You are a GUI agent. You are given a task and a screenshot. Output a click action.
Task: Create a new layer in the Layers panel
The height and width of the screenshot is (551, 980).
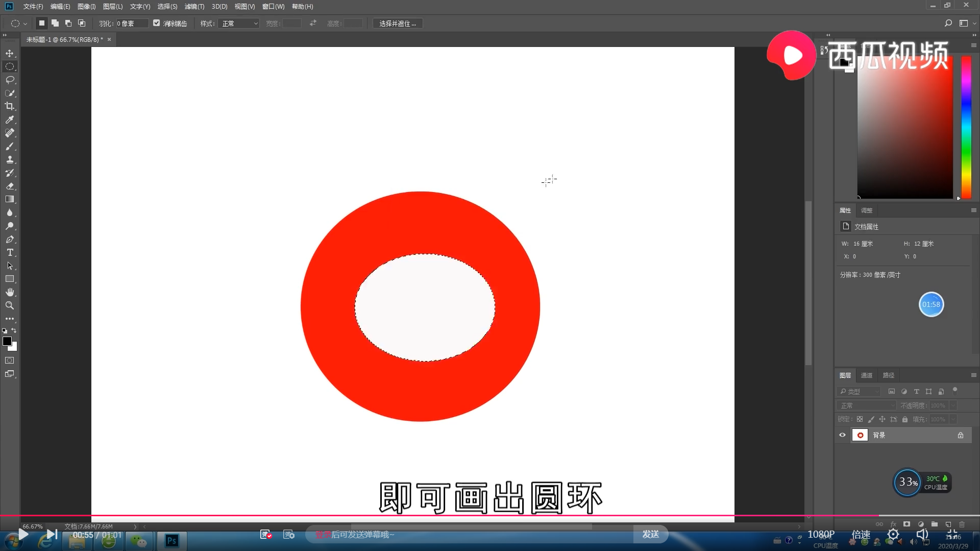coord(947,524)
